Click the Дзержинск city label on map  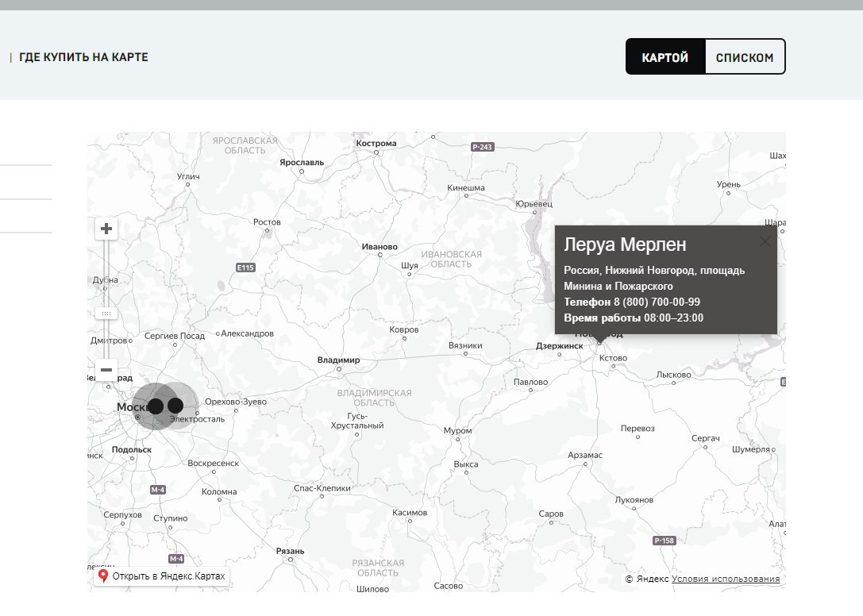tap(559, 346)
